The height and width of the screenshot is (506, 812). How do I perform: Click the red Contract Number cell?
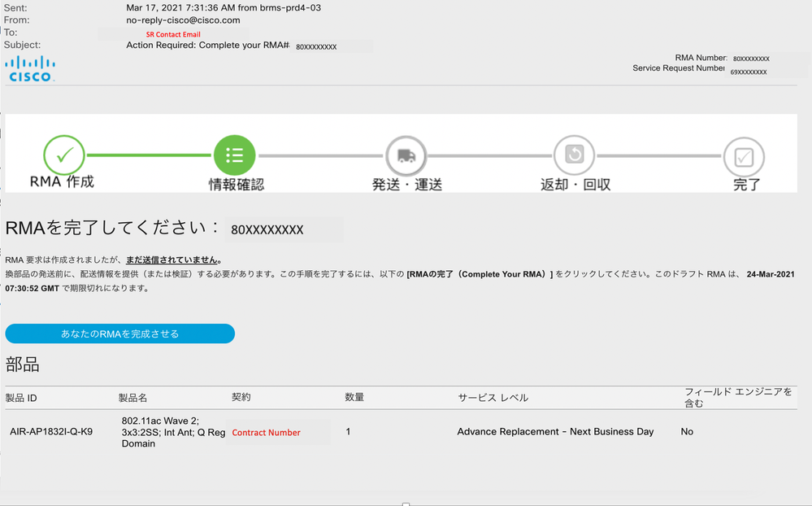point(266,433)
